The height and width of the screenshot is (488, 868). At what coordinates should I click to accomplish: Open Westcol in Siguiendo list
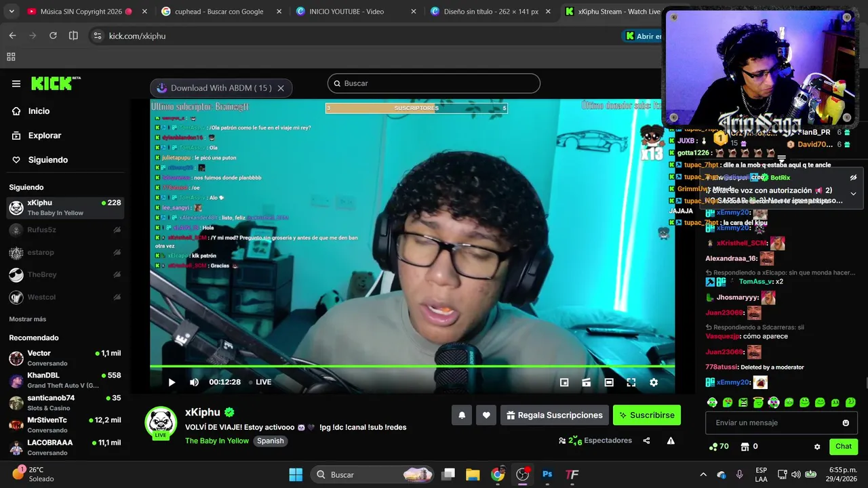(x=65, y=297)
